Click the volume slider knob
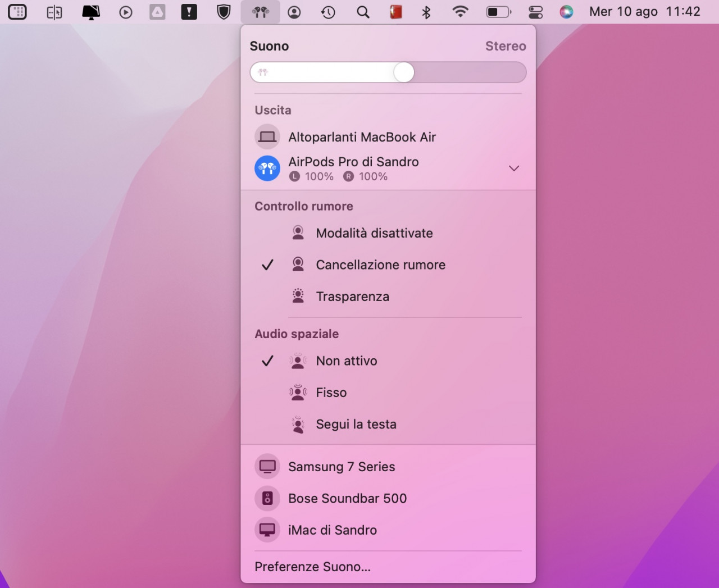This screenshot has height=588, width=719. (404, 72)
